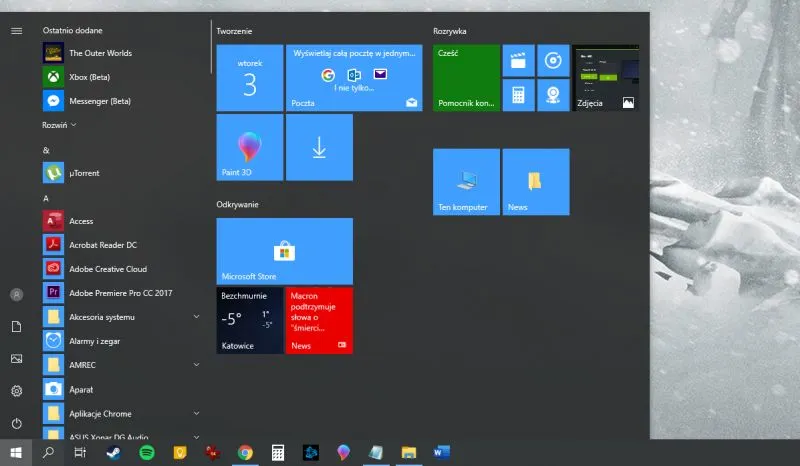This screenshot has height=466, width=800.
Task: Open the Ten komputer tile
Action: [466, 182]
